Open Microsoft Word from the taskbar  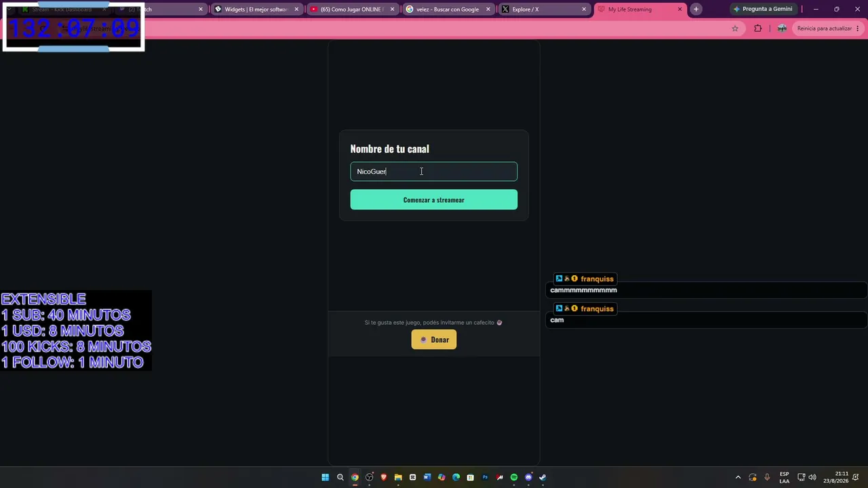coord(427,477)
